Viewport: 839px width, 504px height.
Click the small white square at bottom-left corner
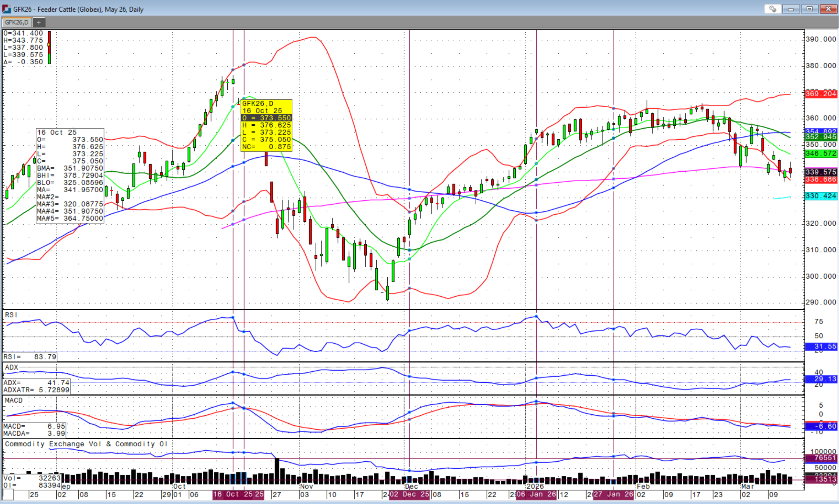tap(8, 494)
